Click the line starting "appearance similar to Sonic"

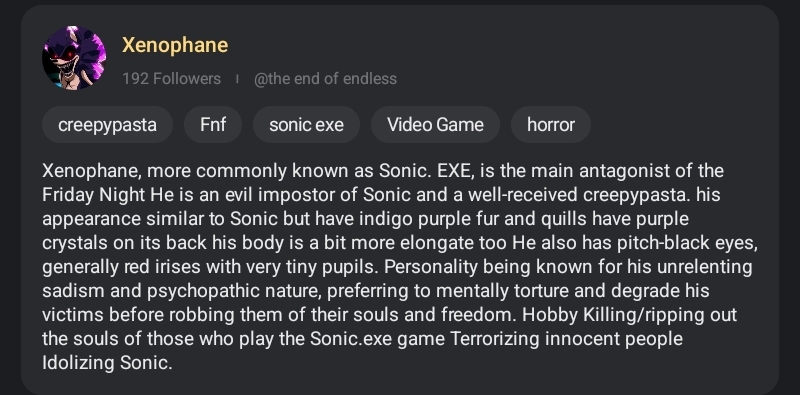(365, 218)
